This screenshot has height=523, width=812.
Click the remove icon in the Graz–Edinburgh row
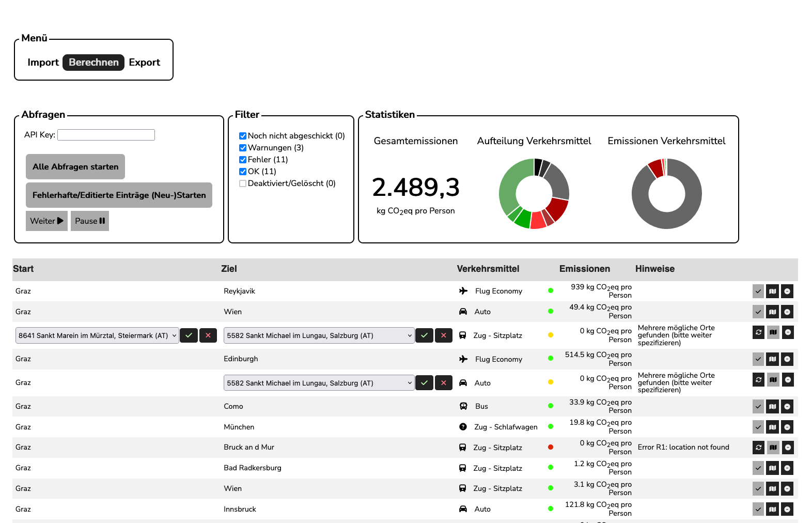tap(787, 359)
